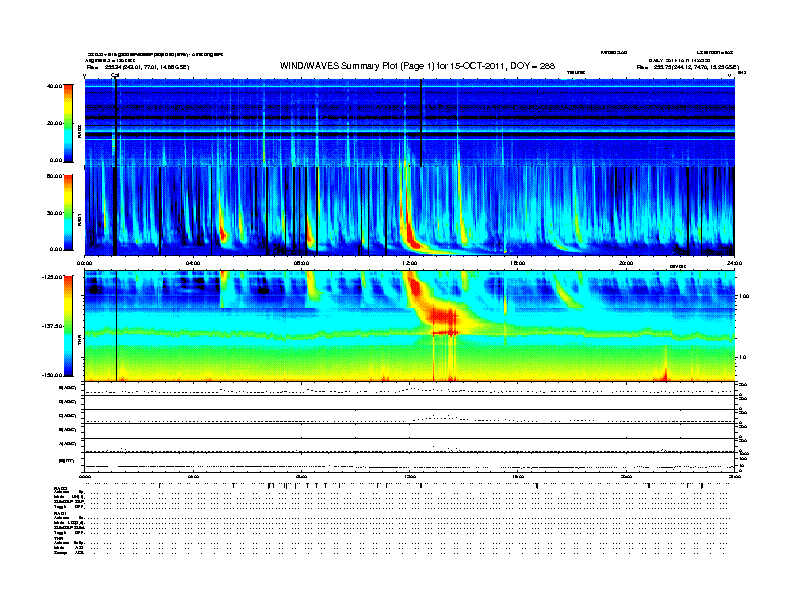The image size is (792, 612).
Task: Click 08:00 tick label under bottom line plots
Action: tap(301, 476)
